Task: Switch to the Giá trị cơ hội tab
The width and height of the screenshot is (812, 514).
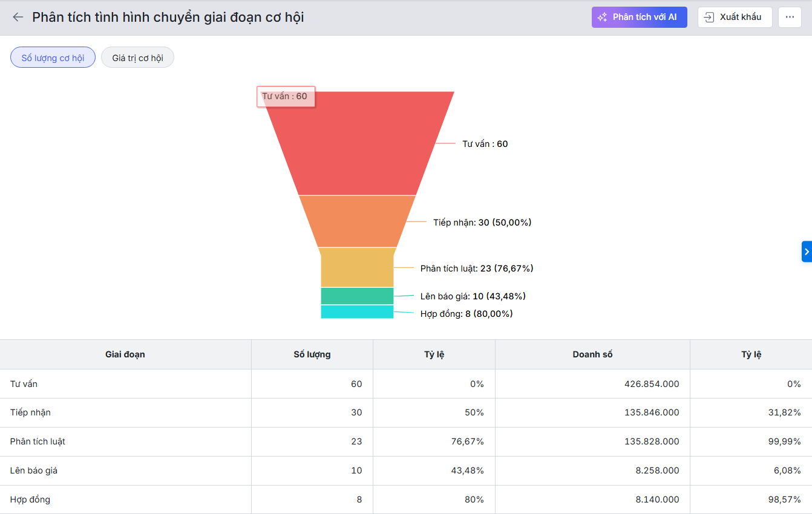Action: point(137,57)
